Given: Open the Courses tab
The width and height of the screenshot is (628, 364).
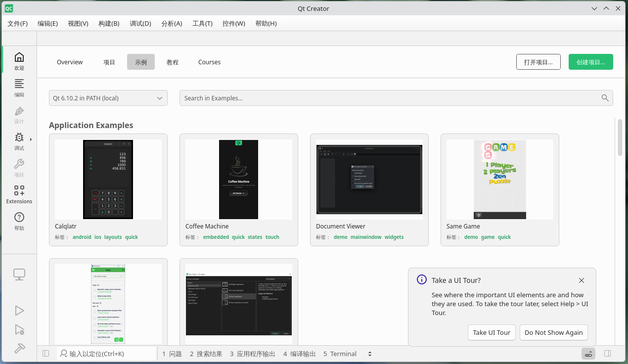Looking at the screenshot, I should [x=210, y=62].
